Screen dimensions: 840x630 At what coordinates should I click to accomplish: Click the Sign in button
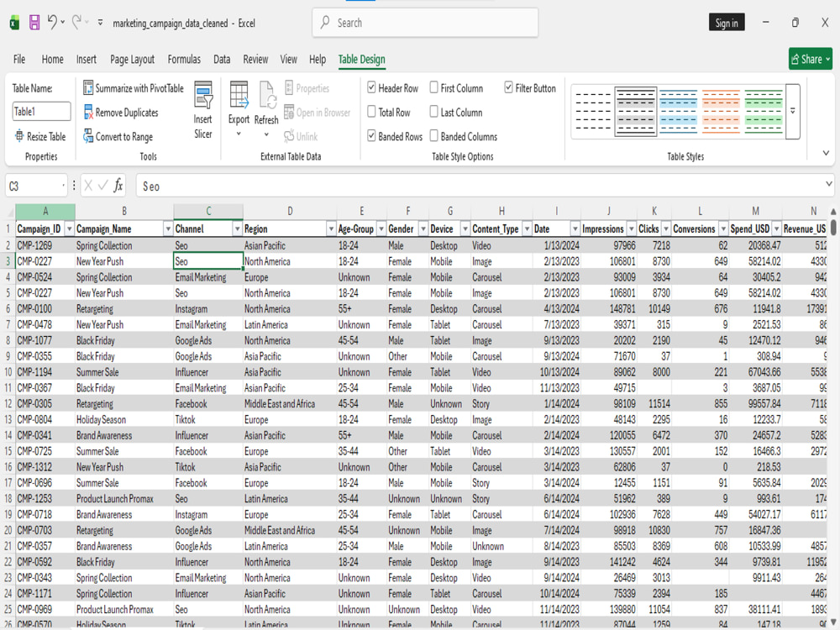pyautogui.click(x=727, y=23)
